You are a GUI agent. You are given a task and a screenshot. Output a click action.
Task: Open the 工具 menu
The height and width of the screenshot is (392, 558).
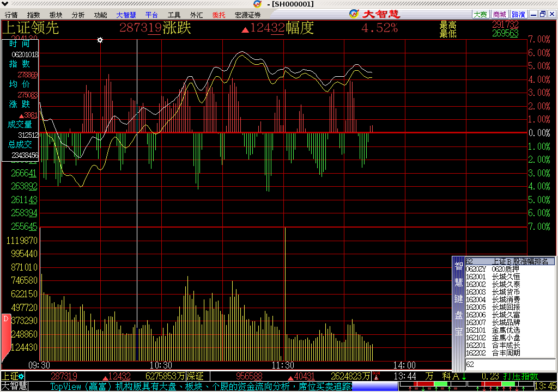(x=174, y=15)
